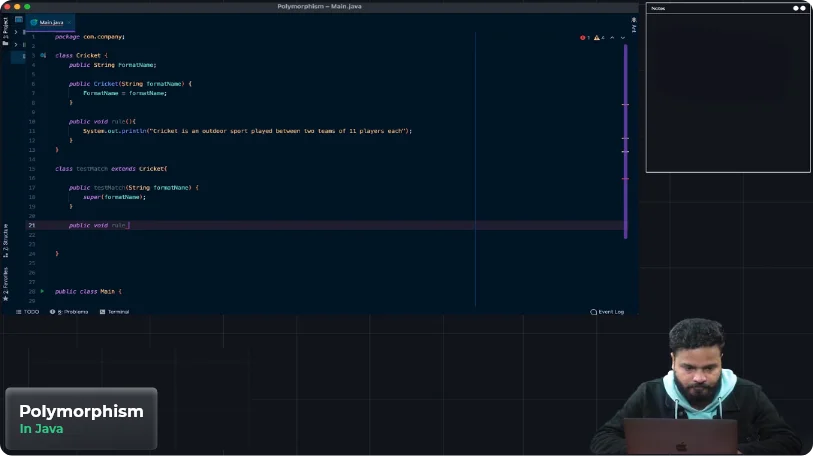This screenshot has height=456, width=813.
Task: Open the Terminal tool window
Action: point(115,312)
